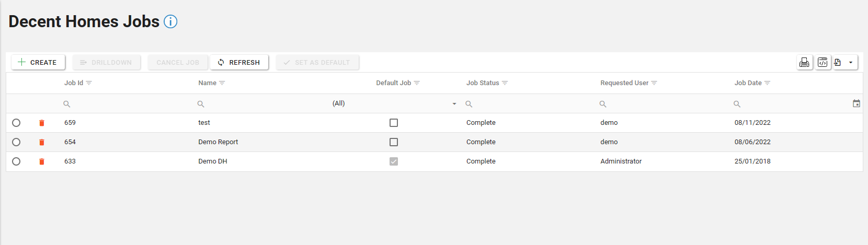Open the Job Date calendar picker
This screenshot has width=868, height=245.
coord(856,103)
